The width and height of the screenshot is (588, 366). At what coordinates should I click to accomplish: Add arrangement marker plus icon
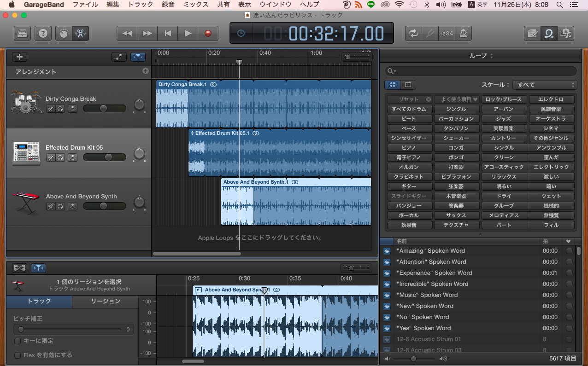coord(146,71)
